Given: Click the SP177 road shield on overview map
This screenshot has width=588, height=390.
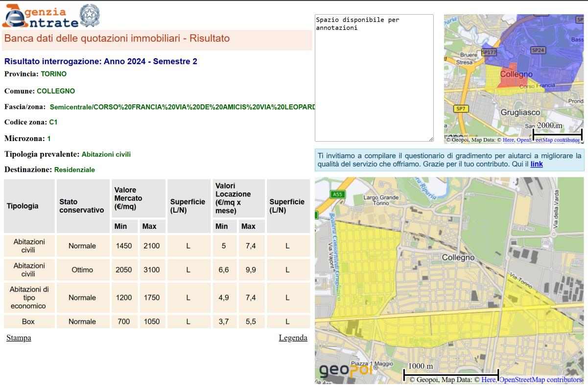Looking at the screenshot, I should point(489,52).
